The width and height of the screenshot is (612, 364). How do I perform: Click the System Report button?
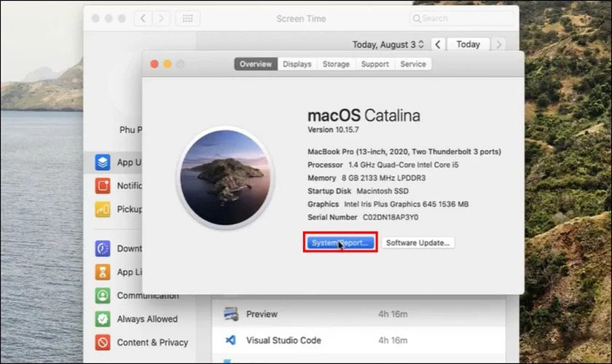pos(340,242)
